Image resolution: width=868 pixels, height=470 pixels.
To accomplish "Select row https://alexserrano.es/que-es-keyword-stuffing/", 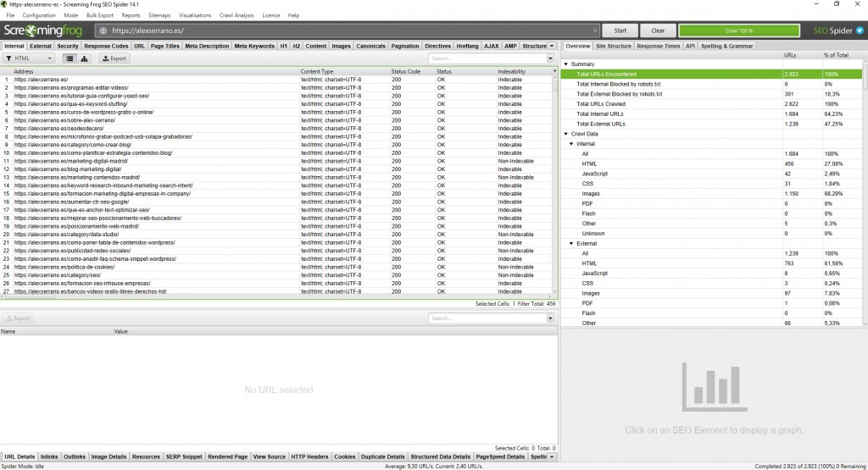I will (x=277, y=104).
